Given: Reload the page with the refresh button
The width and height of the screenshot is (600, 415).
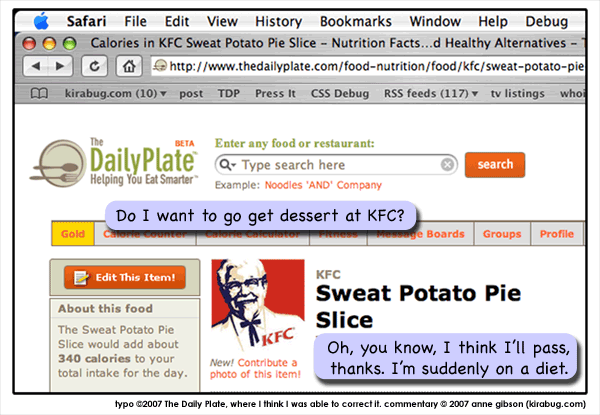Looking at the screenshot, I should [x=95, y=66].
